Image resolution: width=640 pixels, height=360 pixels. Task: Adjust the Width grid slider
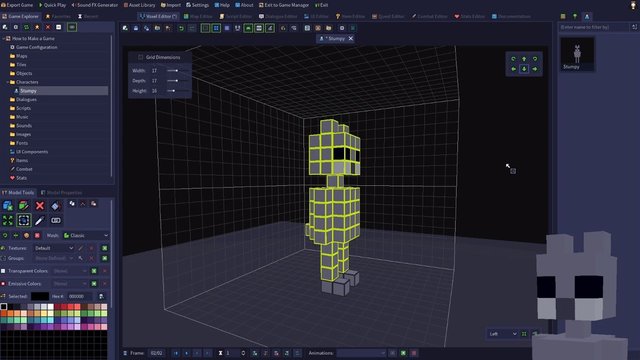point(177,71)
